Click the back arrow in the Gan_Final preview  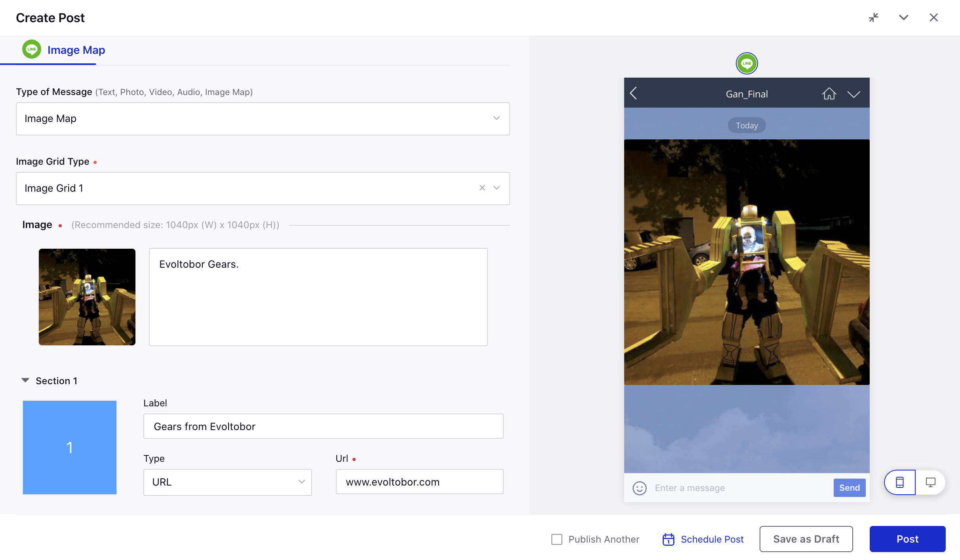pyautogui.click(x=634, y=93)
